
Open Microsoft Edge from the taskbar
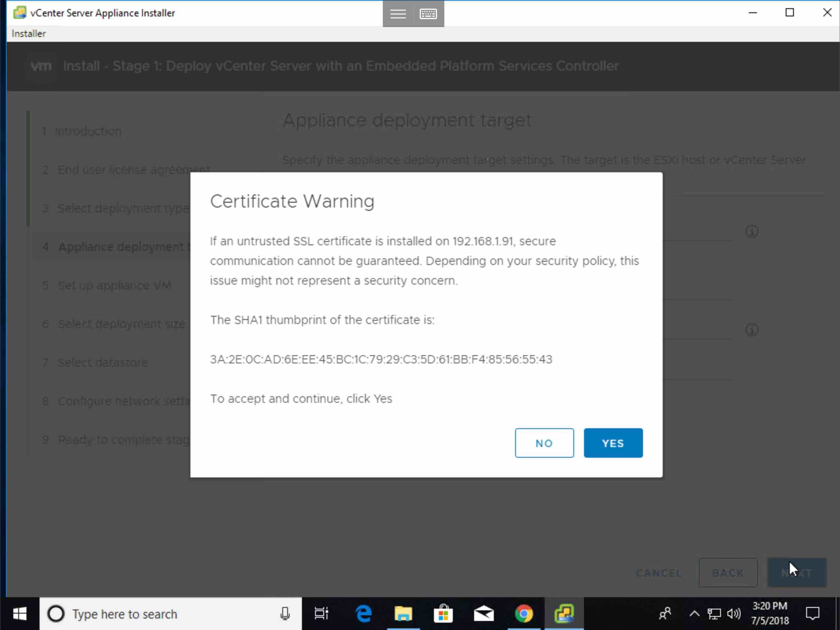click(363, 614)
